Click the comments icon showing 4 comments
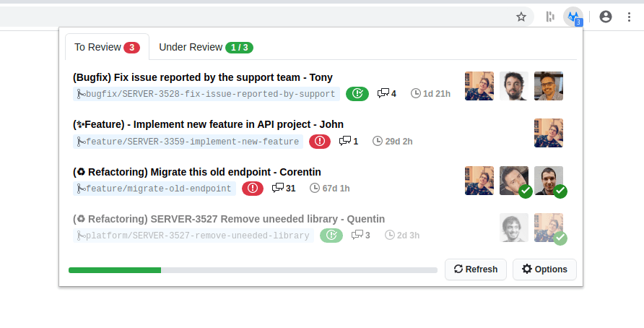The image size is (644, 328). (383, 94)
